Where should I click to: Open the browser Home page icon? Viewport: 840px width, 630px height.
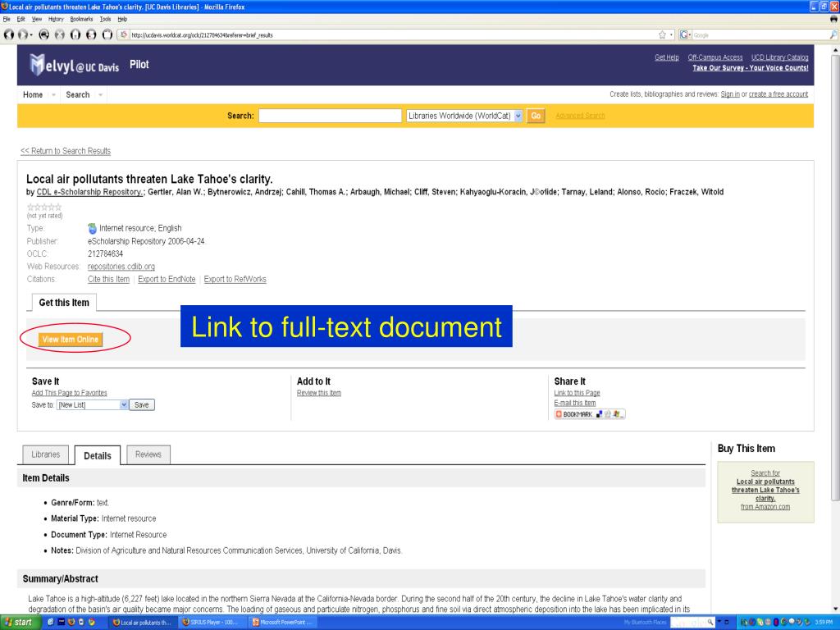[x=75, y=34]
